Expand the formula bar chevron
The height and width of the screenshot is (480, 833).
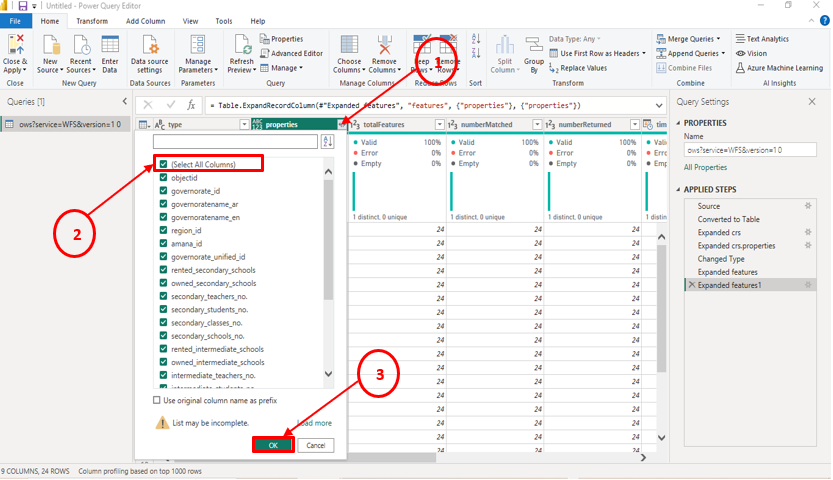659,105
